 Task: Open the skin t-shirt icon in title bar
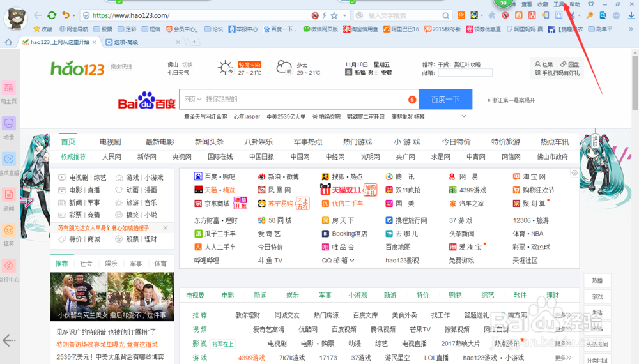(x=591, y=4)
